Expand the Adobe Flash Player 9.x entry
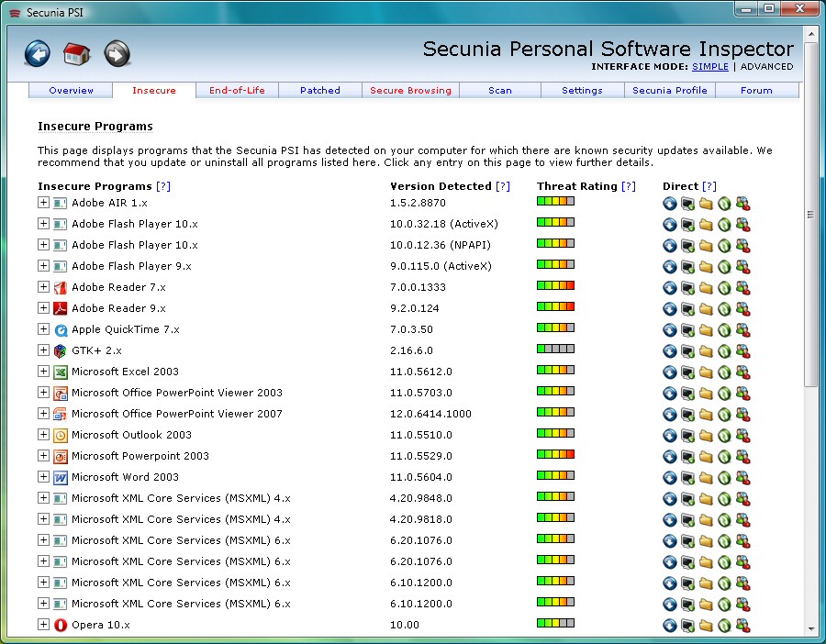 coord(43,265)
